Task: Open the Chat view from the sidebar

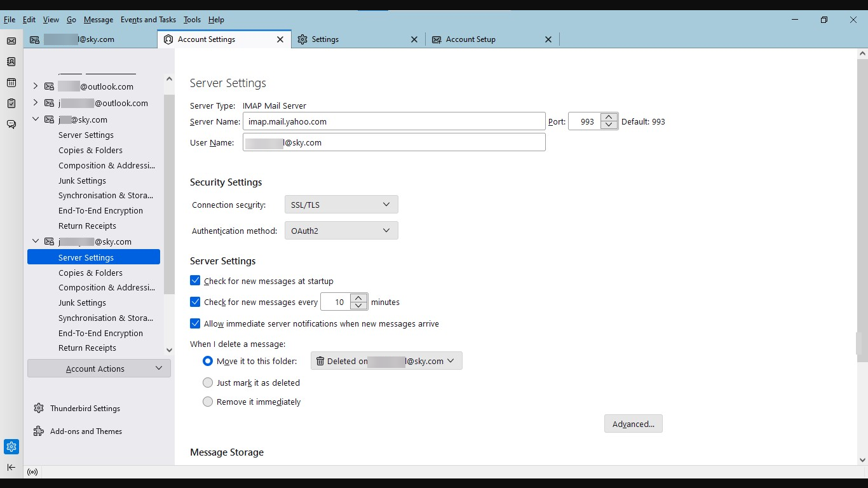Action: pos(11,125)
